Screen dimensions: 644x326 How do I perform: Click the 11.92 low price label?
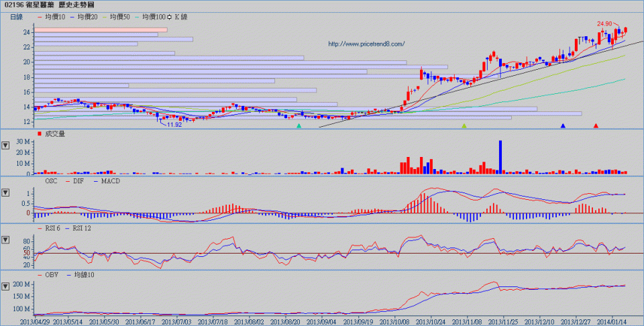pos(174,124)
